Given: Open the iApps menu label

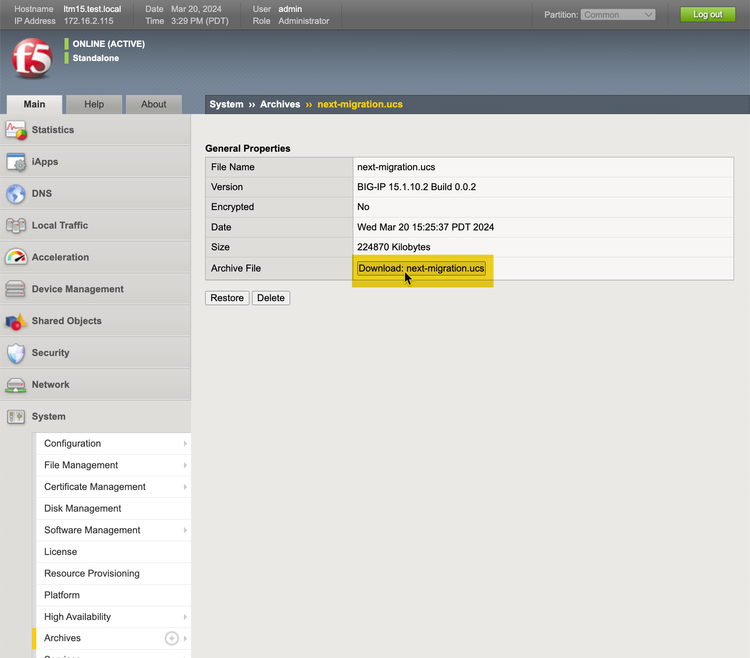Looking at the screenshot, I should (x=45, y=162).
